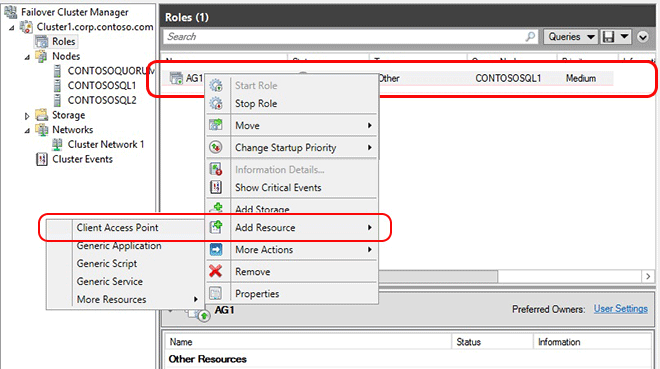
Task: Click the search magnifier icon
Action: (x=530, y=37)
